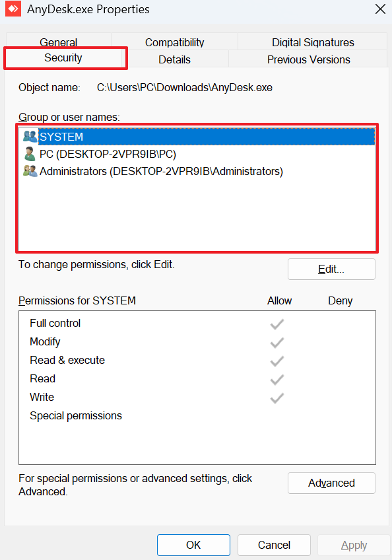Click OK to confirm properties
Viewport: 392px width, 560px height.
point(193,545)
